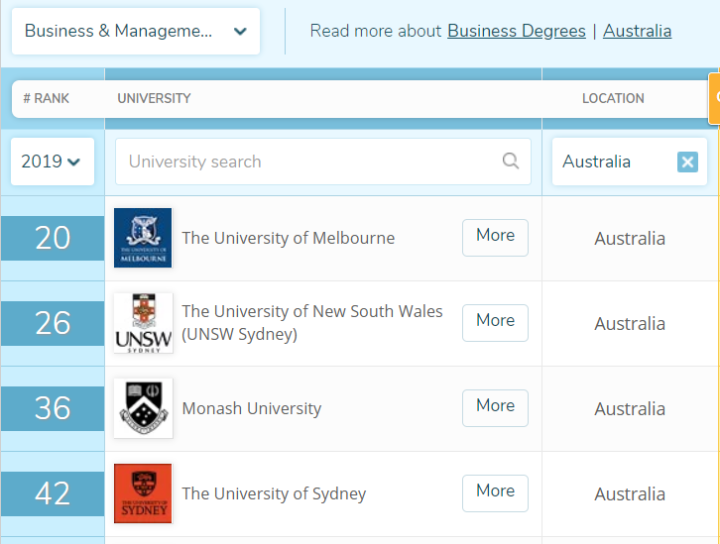
Task: Open the Business Degrees link
Action: tap(516, 31)
